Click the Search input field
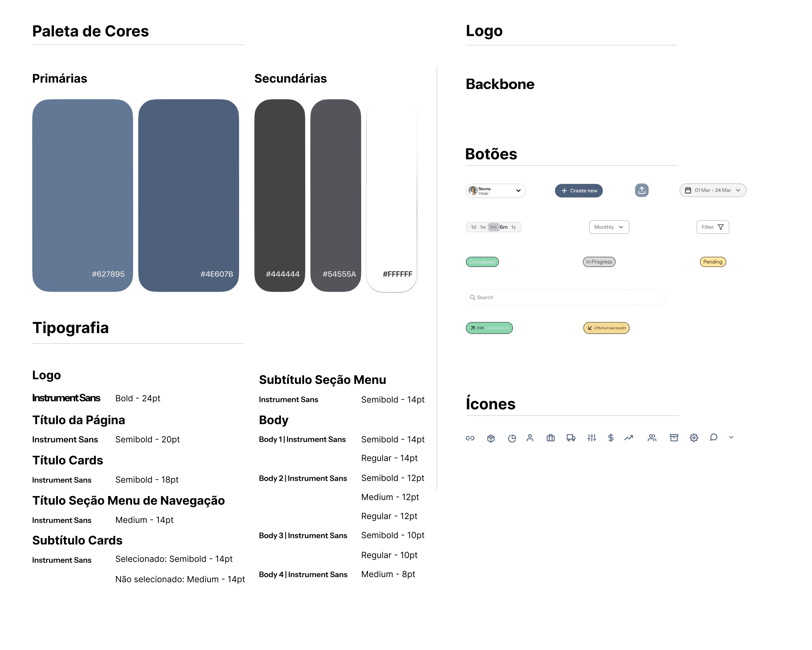Screen dimensions: 812x650 565,297
